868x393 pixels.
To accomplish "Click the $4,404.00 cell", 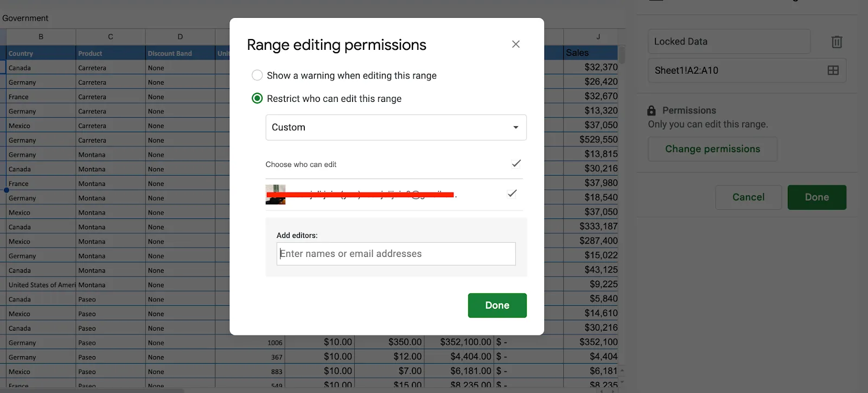I will coord(459,356).
